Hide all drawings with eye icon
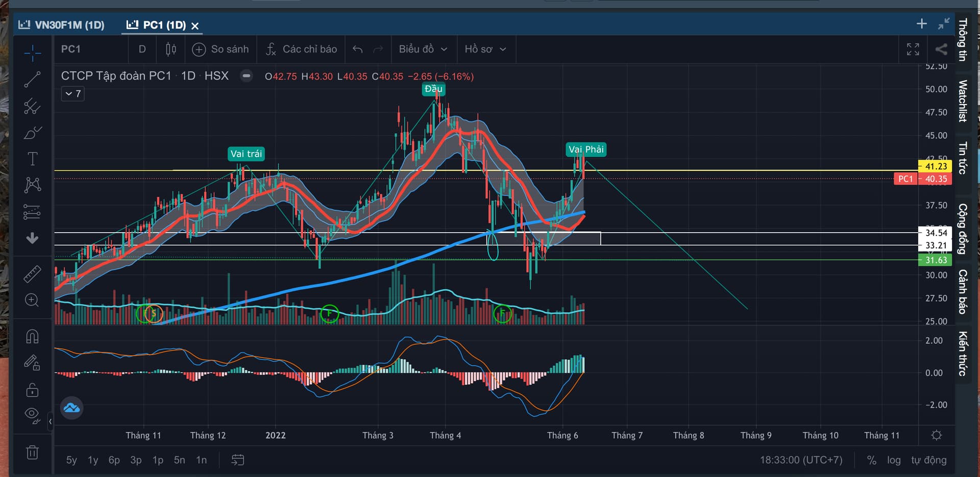This screenshot has height=477, width=980. click(x=32, y=415)
